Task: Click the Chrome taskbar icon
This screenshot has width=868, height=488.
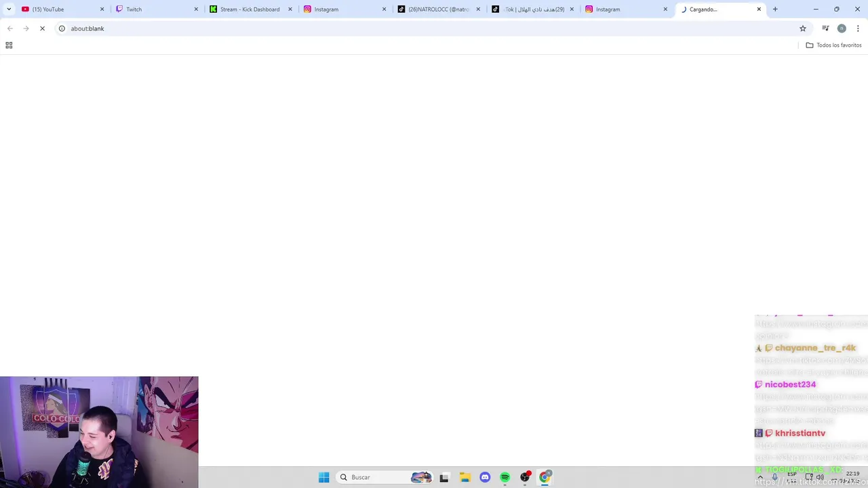Action: (x=545, y=477)
